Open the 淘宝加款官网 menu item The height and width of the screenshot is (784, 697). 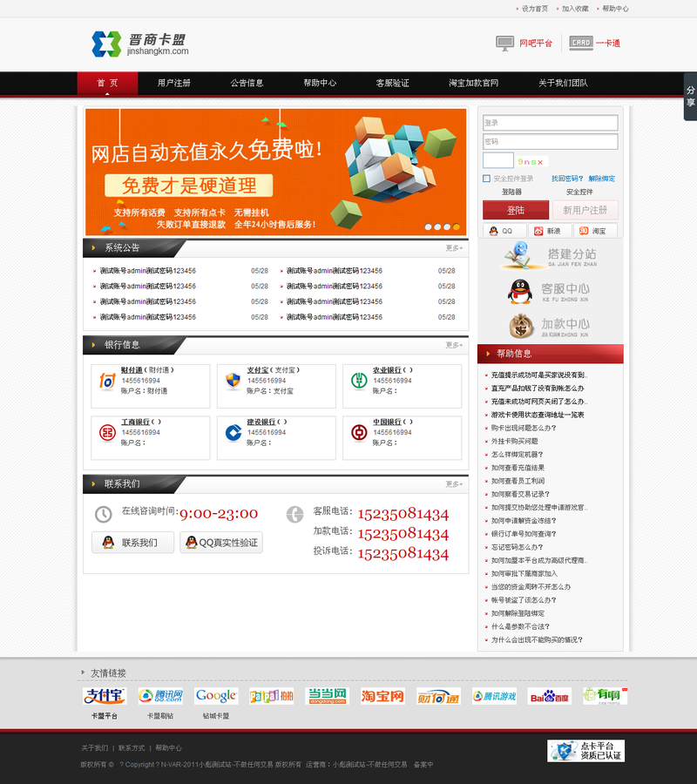tap(477, 84)
